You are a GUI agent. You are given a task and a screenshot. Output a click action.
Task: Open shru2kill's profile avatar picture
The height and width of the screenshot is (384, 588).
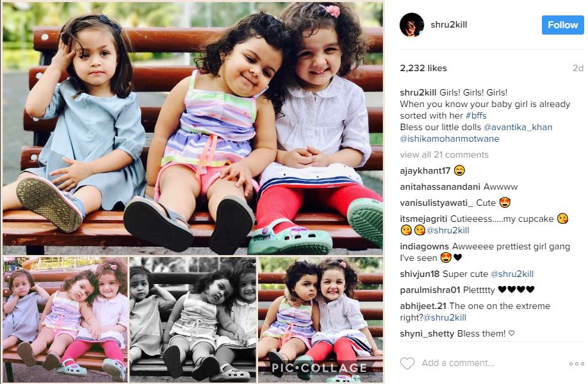(x=412, y=25)
